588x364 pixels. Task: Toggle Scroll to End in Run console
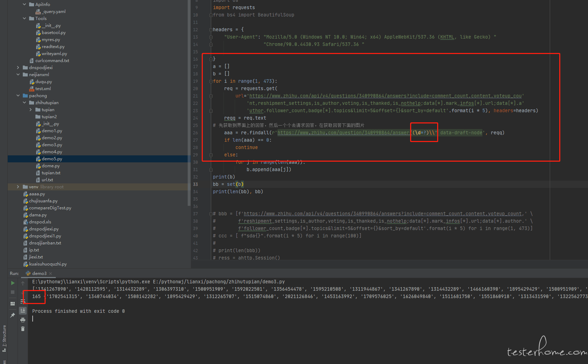(23, 310)
